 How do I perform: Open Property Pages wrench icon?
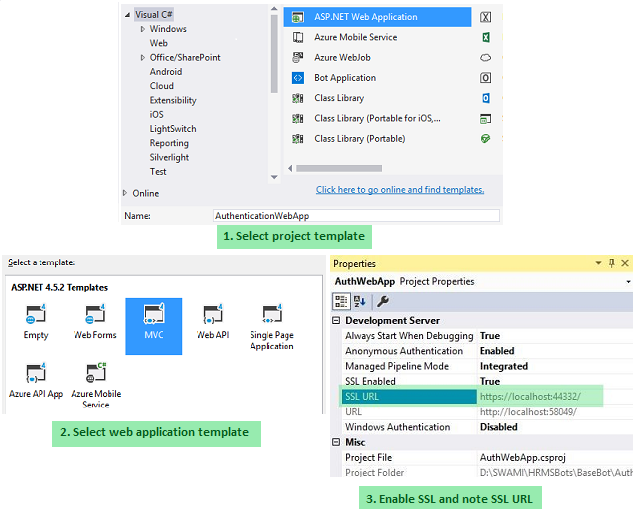click(x=382, y=301)
